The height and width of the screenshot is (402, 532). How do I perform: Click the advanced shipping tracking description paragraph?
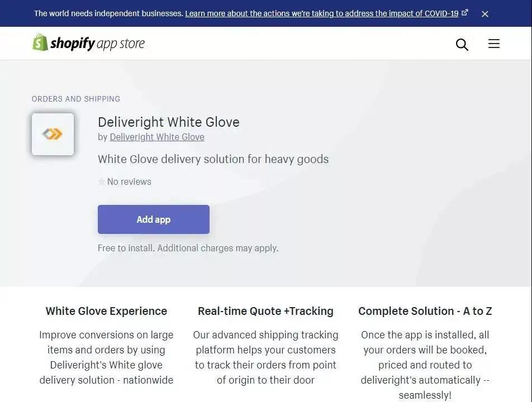point(265,357)
